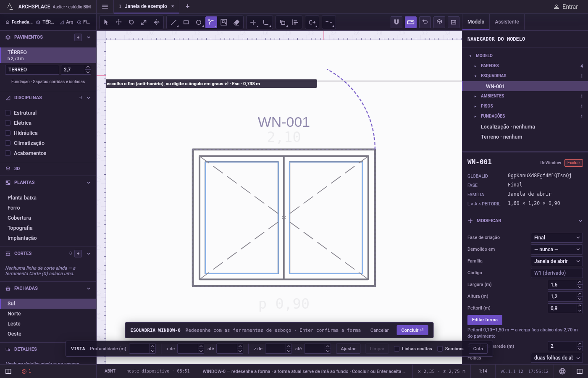Select the Line drawing tool
The height and width of the screenshot is (378, 588).
coord(173,22)
